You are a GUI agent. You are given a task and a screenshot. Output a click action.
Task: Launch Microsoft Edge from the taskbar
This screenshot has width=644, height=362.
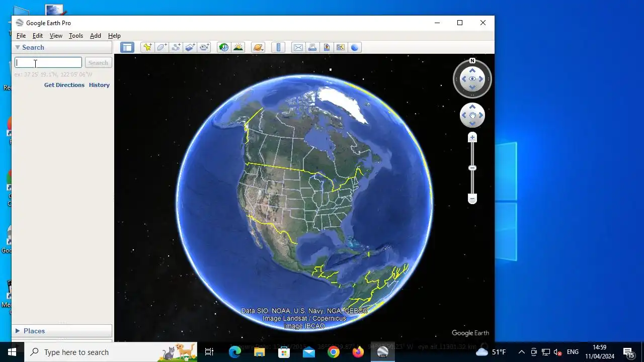235,352
